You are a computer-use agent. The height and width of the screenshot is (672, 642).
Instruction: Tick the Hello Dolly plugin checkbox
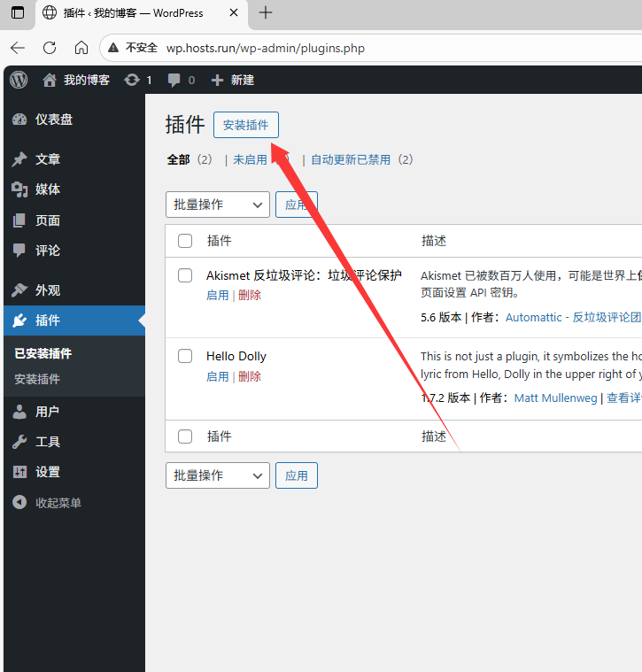coord(185,356)
